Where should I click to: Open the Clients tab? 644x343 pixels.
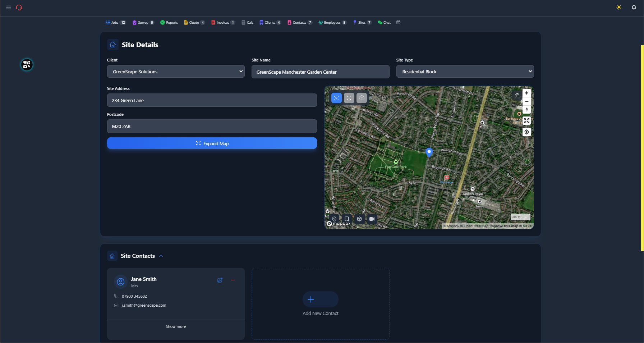270,22
